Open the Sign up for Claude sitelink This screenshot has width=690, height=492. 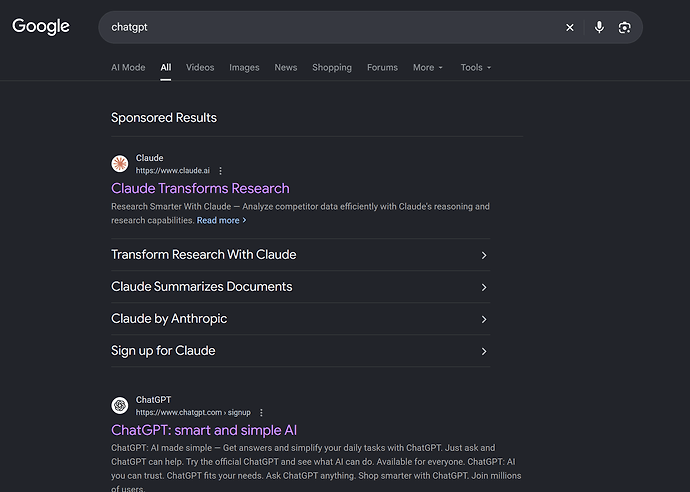click(x=300, y=351)
